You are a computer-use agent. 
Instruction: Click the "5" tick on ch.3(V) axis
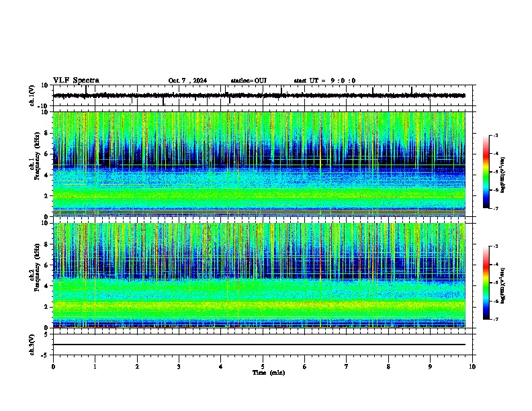(x=47, y=334)
